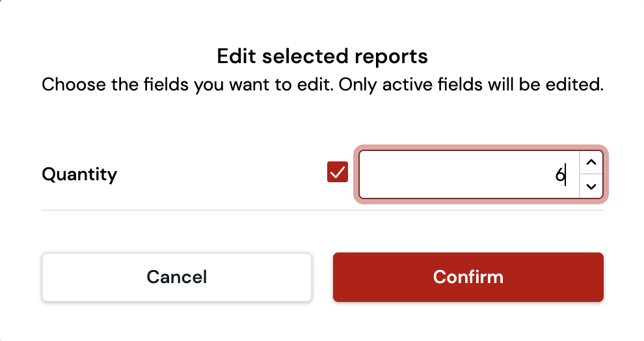Dismiss the dialog using Cancel
The height and width of the screenshot is (341, 644).
(x=176, y=277)
